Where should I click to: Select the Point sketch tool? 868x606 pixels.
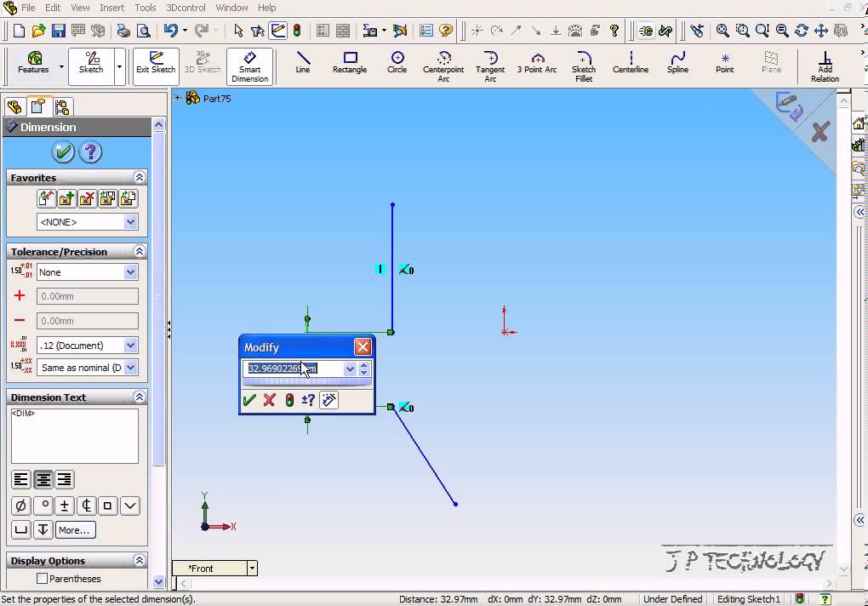(x=725, y=62)
